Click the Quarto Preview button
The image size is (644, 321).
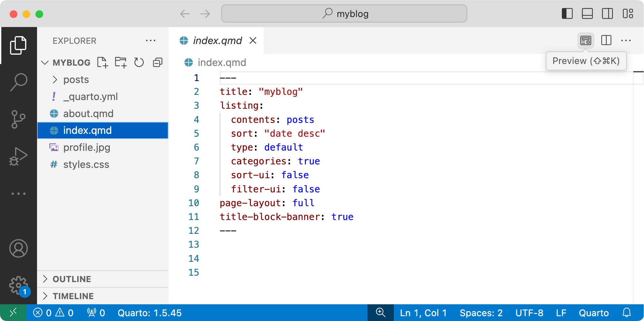(585, 41)
